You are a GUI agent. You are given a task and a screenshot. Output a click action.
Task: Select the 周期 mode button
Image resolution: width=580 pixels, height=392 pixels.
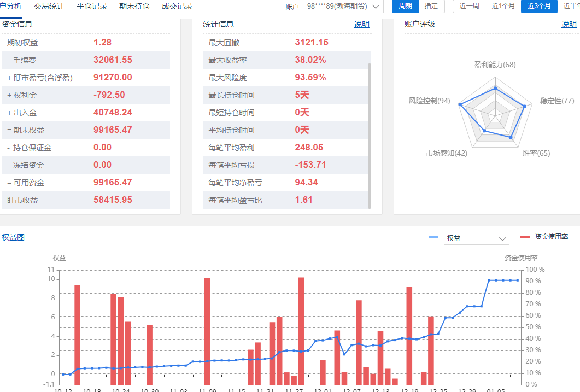(405, 7)
